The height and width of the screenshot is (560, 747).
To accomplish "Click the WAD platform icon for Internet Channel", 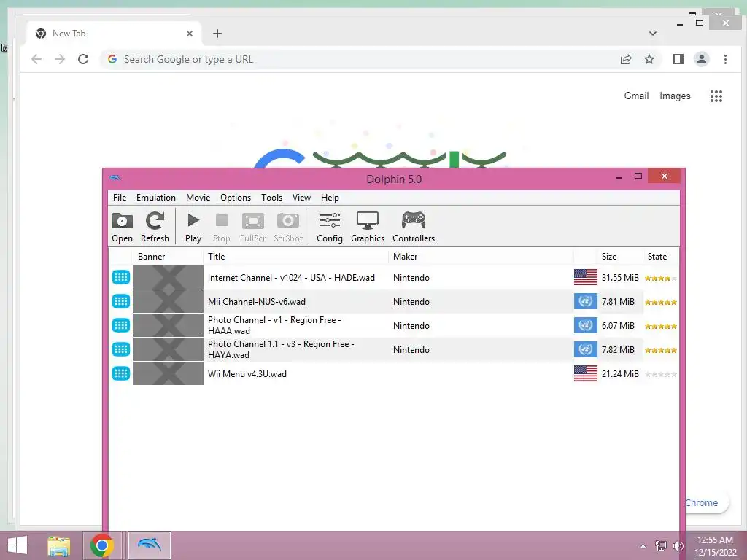I will (x=121, y=277).
